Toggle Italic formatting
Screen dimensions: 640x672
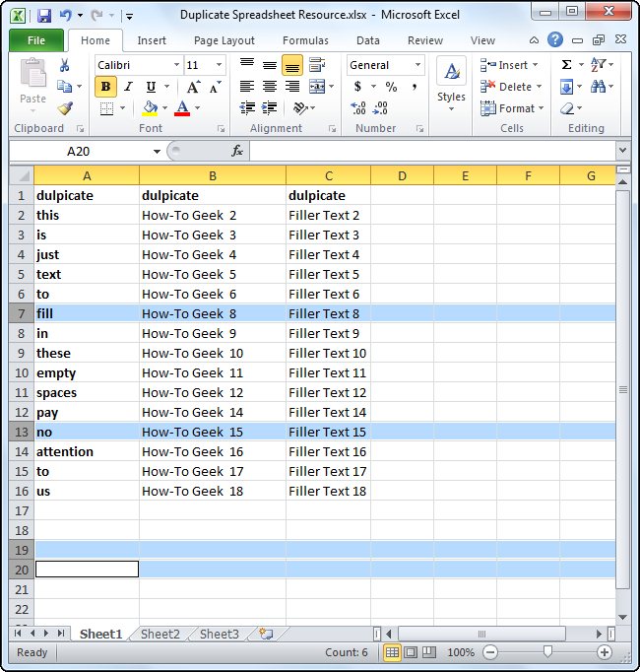(x=128, y=87)
